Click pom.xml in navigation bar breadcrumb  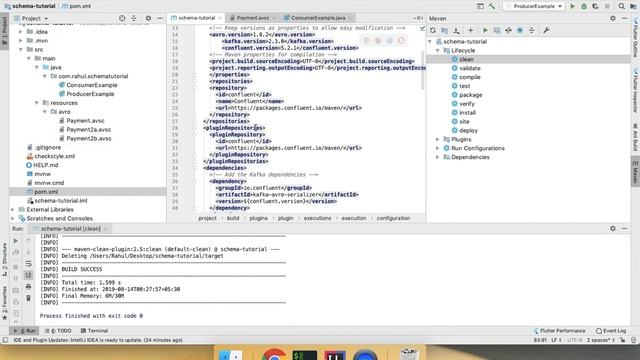pyautogui.click(x=76, y=6)
